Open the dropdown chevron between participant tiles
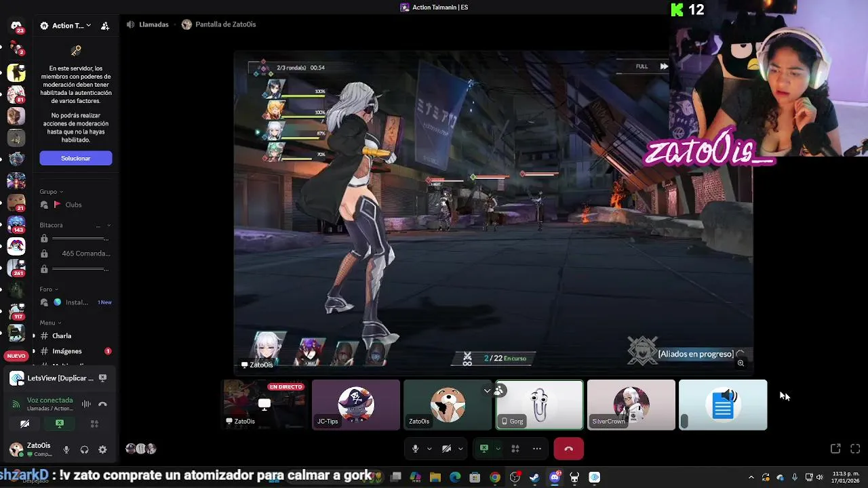868x488 pixels. (487, 390)
